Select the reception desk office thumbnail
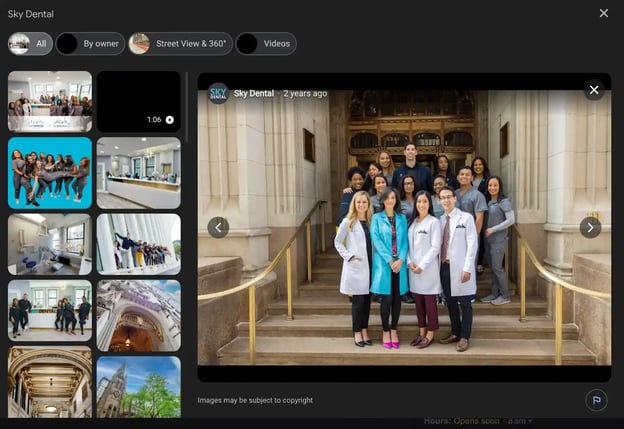 (139, 172)
